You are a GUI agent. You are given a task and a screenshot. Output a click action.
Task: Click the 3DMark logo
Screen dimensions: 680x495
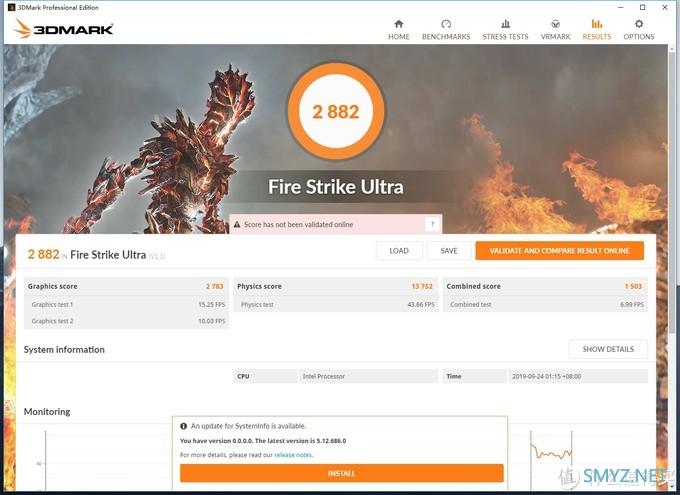(x=64, y=29)
